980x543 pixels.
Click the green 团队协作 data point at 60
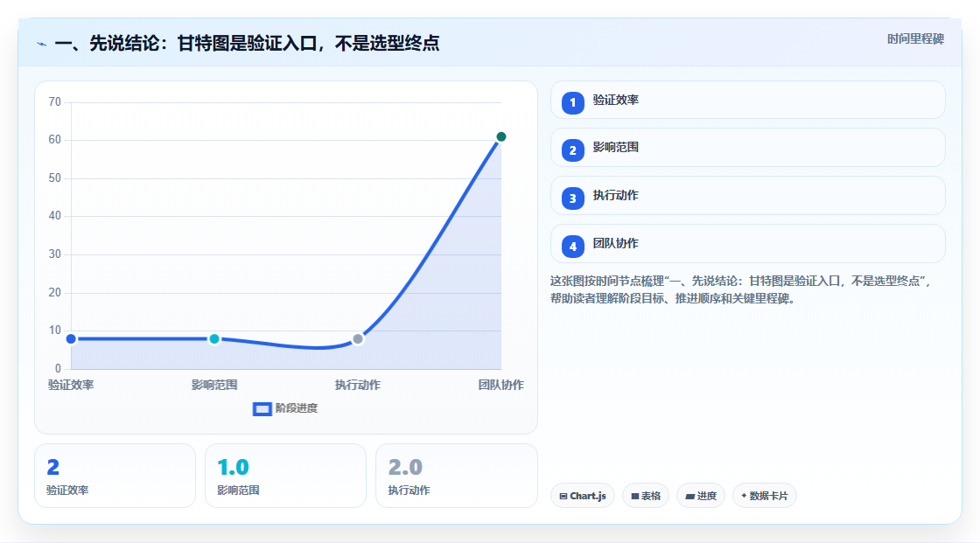(x=500, y=137)
